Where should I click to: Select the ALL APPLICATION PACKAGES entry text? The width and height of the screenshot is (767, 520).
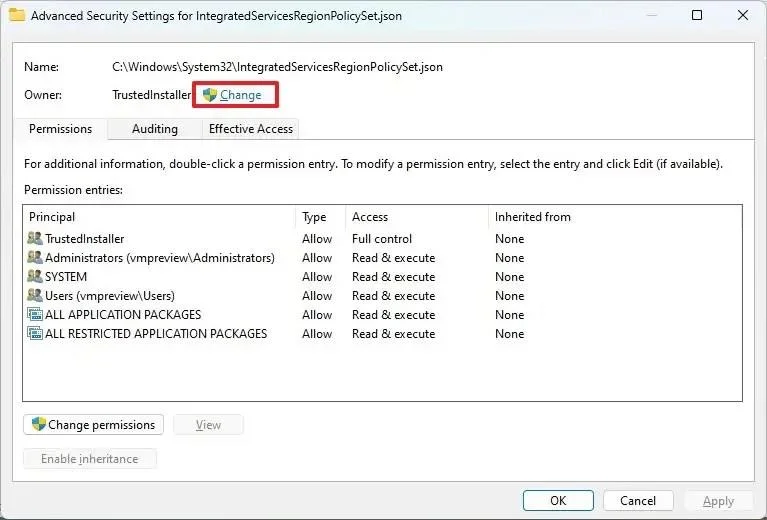pos(123,315)
